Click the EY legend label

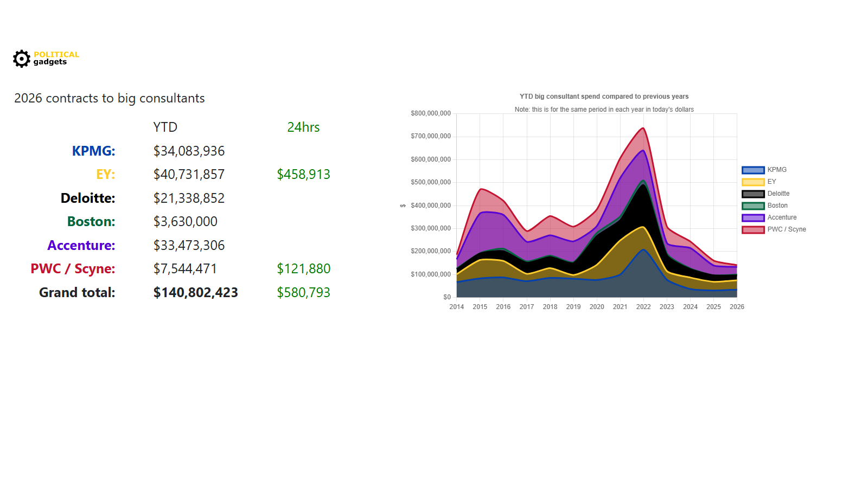tap(771, 182)
